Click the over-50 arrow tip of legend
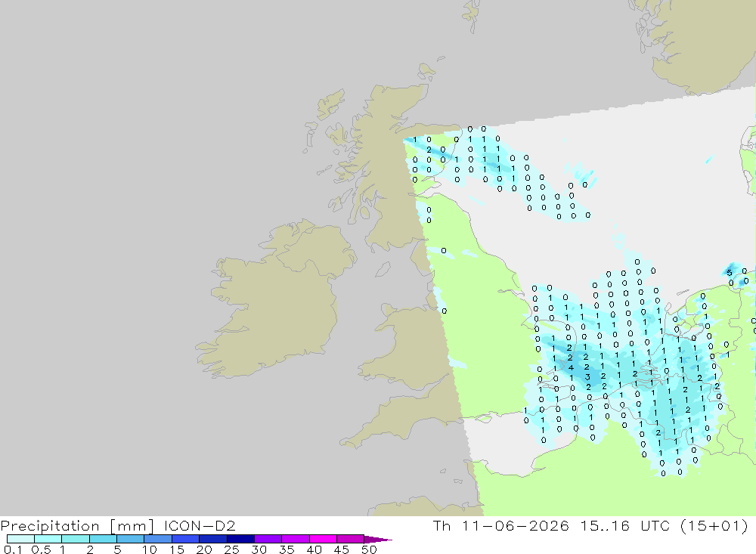The image size is (756, 554). point(378,540)
